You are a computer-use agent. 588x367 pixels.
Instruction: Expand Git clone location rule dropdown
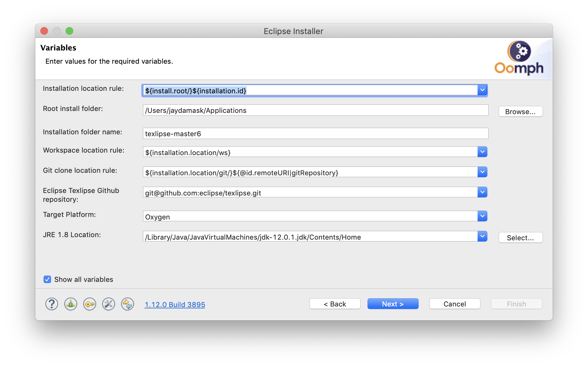click(x=482, y=172)
